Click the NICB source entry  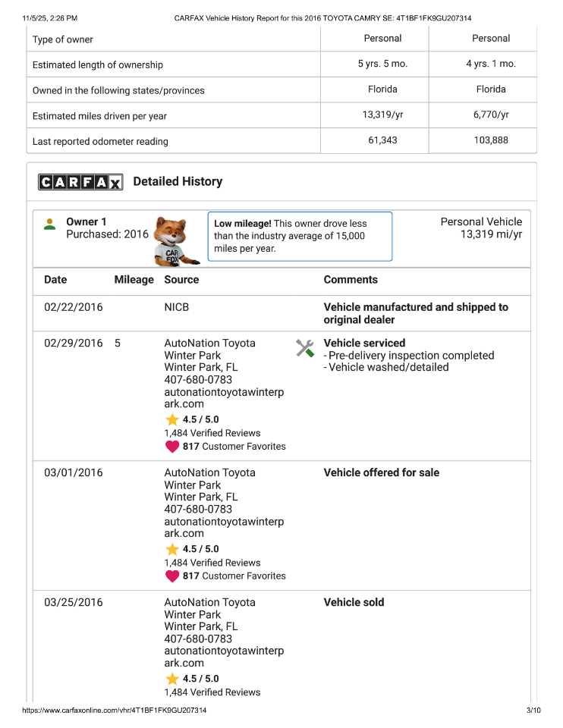(x=177, y=308)
